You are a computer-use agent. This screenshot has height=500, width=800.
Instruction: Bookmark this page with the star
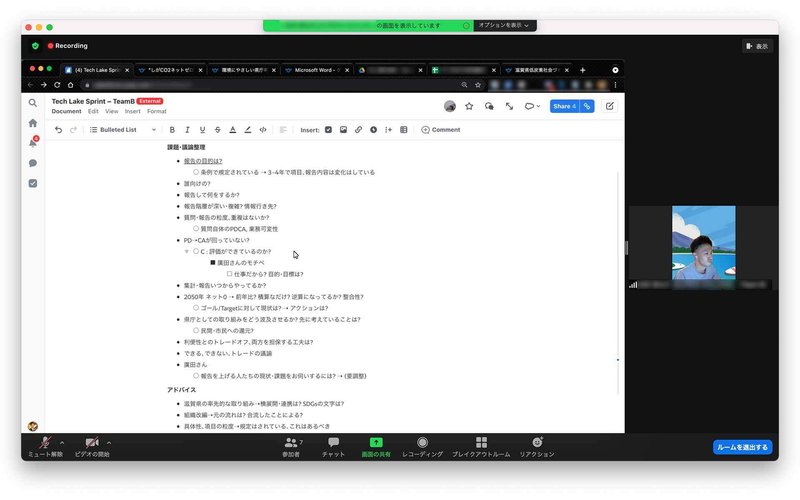click(478, 85)
